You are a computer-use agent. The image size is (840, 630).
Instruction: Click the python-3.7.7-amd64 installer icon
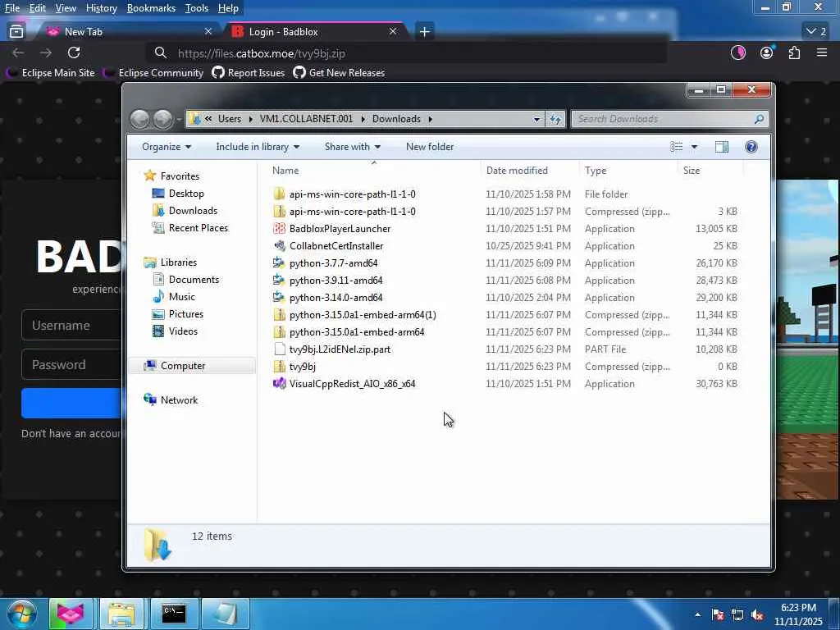tap(279, 263)
